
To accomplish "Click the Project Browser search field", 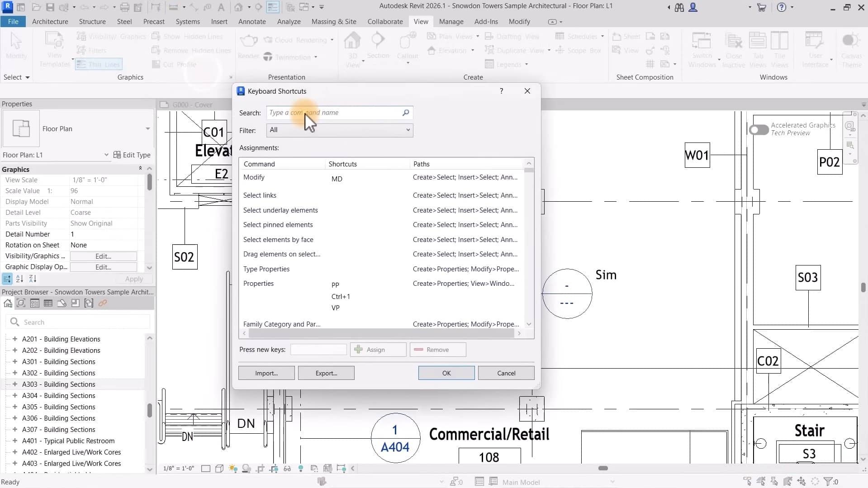I will (x=78, y=322).
